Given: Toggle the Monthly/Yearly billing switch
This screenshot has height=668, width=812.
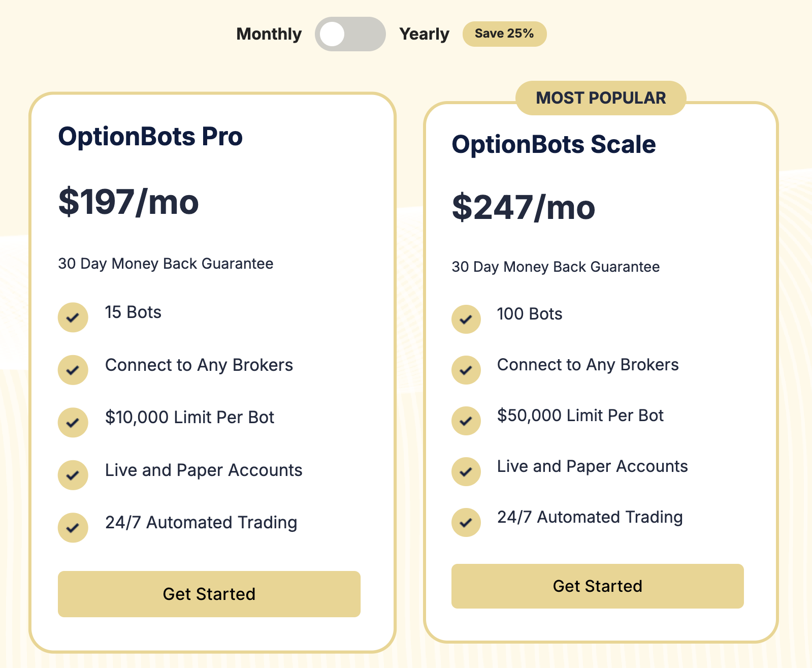Looking at the screenshot, I should pyautogui.click(x=350, y=34).
